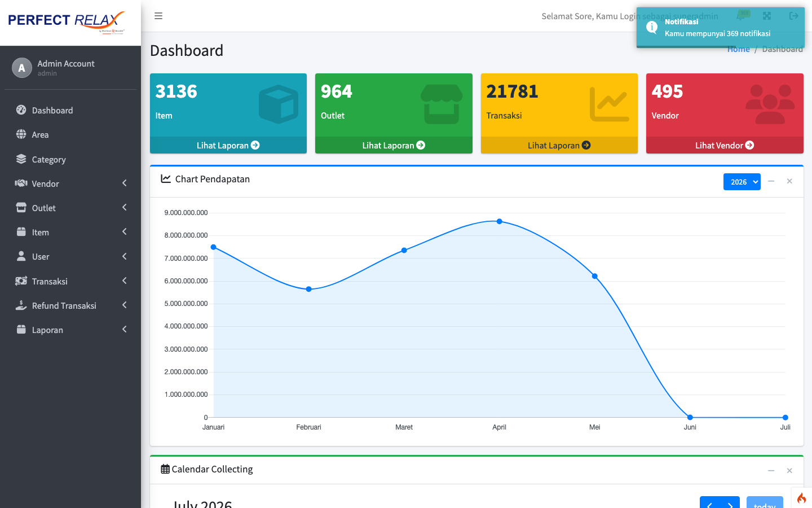Click the Item box icon in the sidebar
Screen dimensions: 812x508
(x=21, y=232)
